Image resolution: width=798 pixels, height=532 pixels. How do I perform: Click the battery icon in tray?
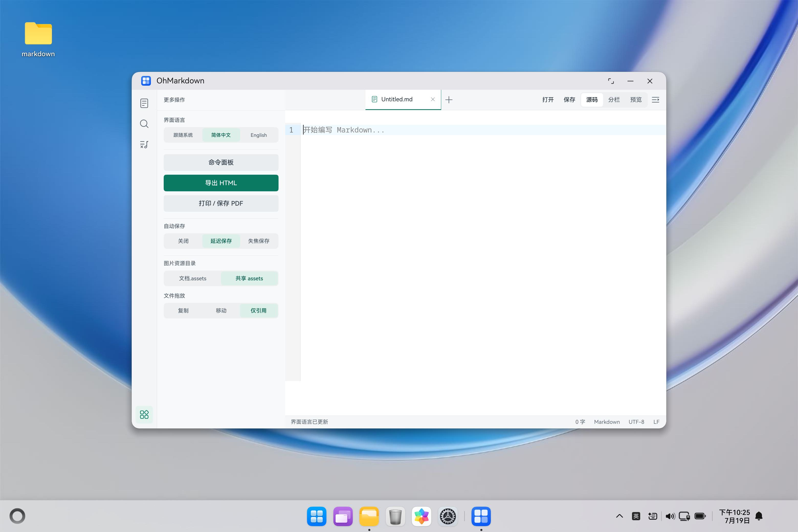[x=700, y=516]
